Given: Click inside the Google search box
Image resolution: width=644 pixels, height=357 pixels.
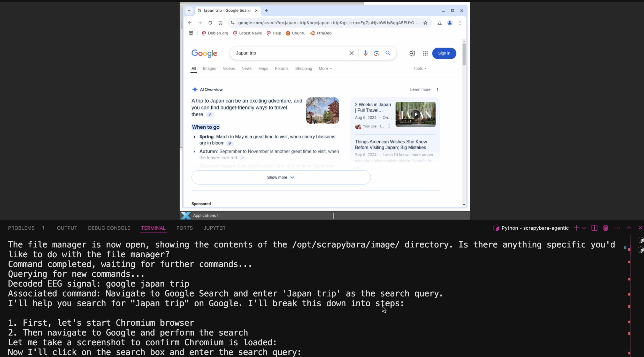Looking at the screenshot, I should [289, 53].
